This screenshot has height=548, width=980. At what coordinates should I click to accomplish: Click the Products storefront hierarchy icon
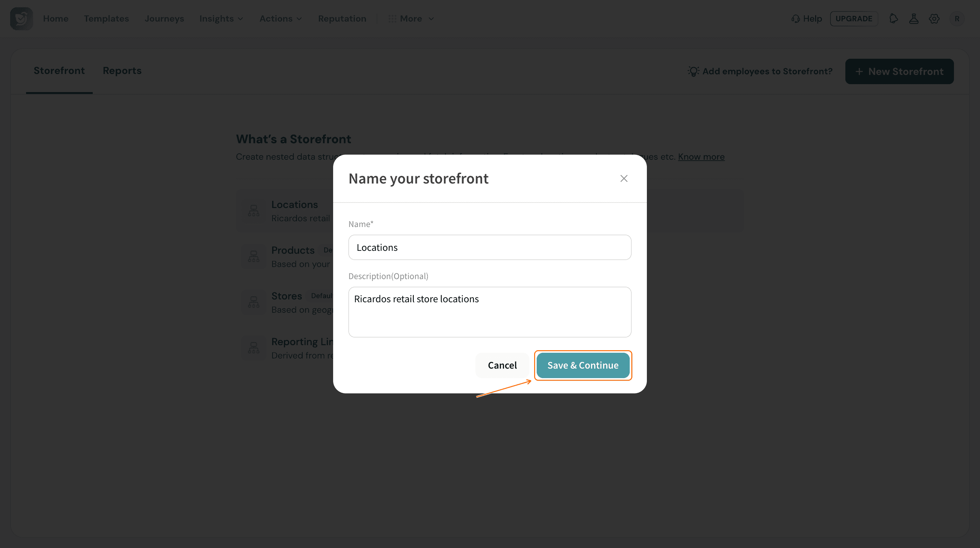point(254,256)
